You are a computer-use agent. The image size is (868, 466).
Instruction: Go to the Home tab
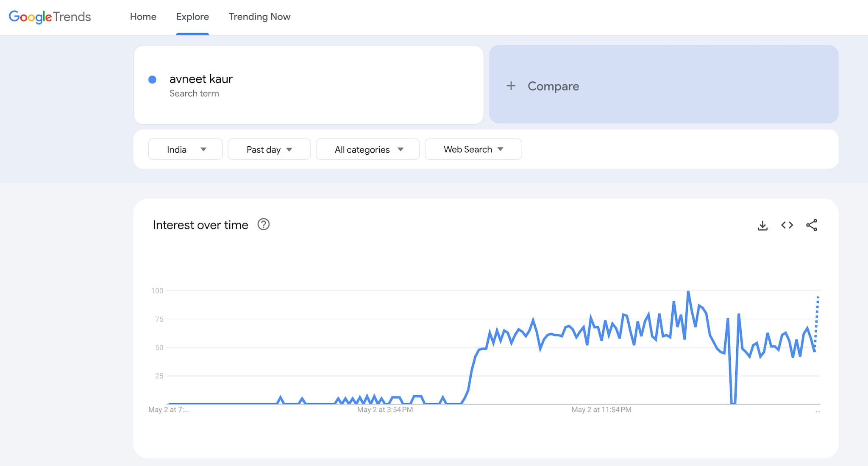143,17
